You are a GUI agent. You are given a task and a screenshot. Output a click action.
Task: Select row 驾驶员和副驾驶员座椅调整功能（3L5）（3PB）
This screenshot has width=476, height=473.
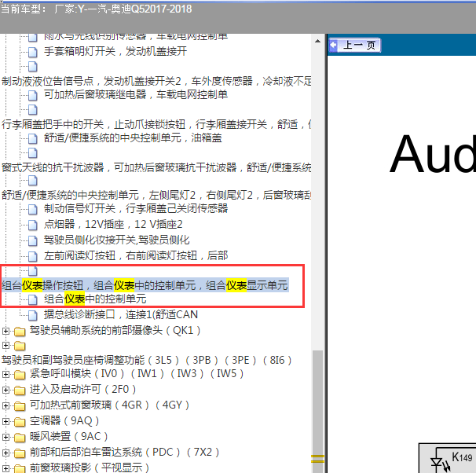click(146, 361)
